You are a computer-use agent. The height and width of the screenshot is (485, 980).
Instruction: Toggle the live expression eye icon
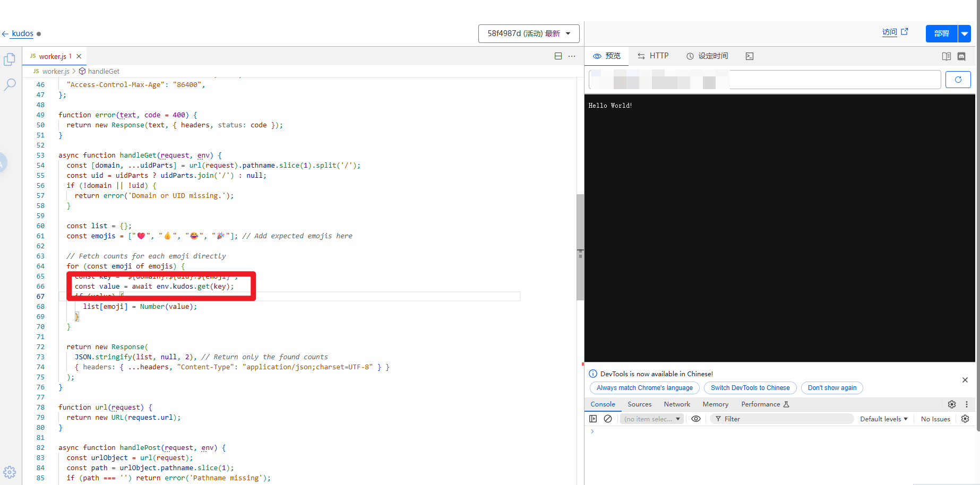695,419
